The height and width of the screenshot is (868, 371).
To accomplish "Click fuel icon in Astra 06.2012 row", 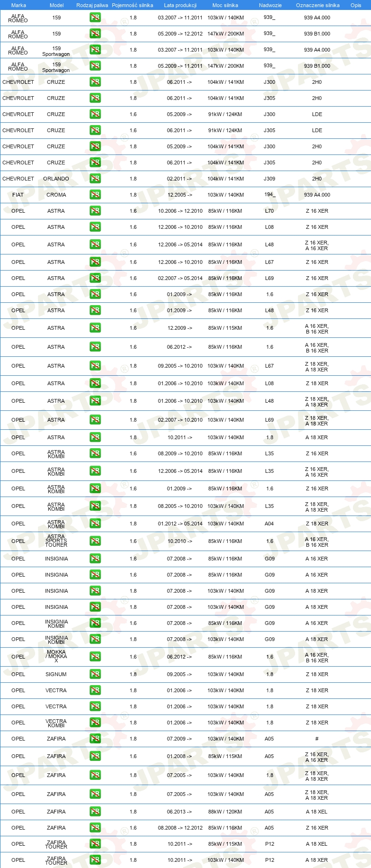I will [x=95, y=347].
